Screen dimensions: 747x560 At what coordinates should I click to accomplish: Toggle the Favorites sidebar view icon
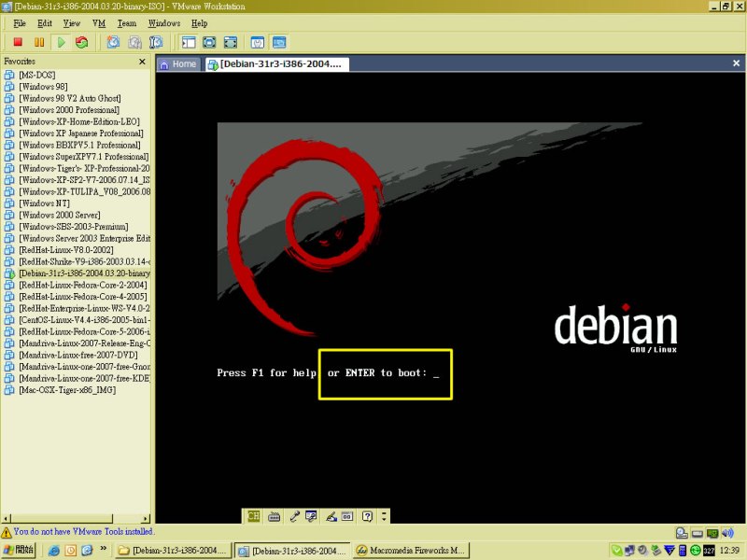click(x=189, y=42)
